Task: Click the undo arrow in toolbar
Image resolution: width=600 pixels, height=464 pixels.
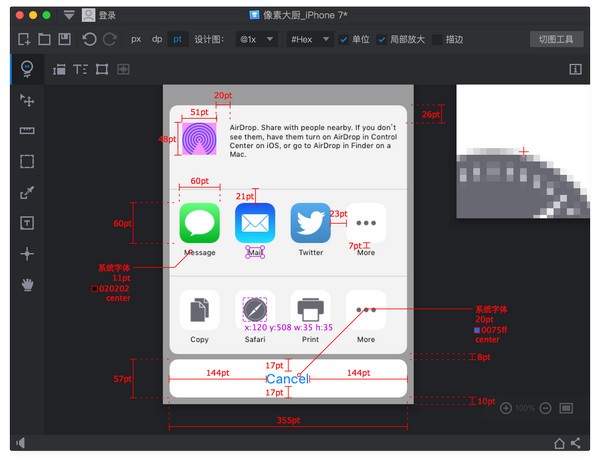Action: (90, 39)
